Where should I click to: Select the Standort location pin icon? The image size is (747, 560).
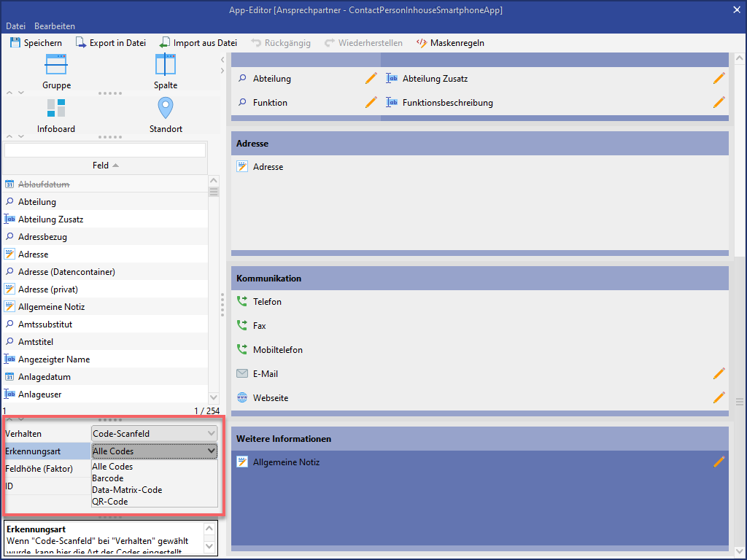166,109
